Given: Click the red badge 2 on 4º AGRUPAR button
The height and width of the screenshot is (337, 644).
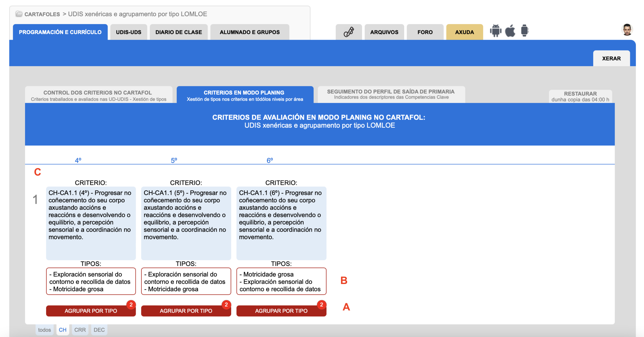Looking at the screenshot, I should click(131, 305).
